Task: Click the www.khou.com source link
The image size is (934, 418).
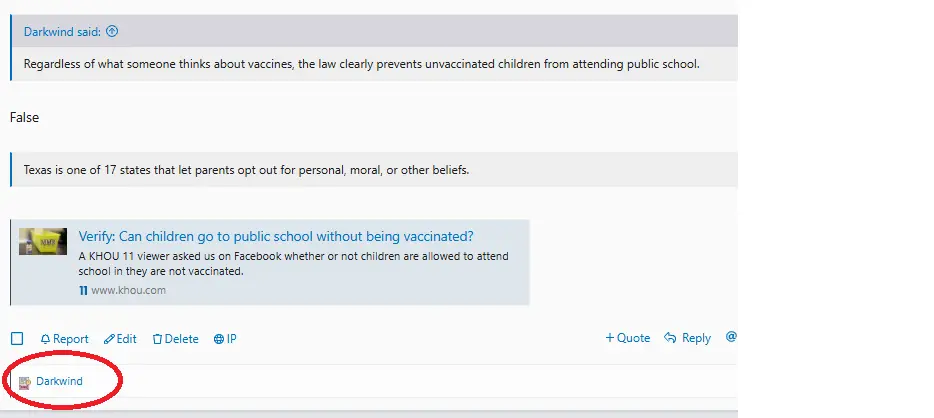Action: tap(128, 290)
